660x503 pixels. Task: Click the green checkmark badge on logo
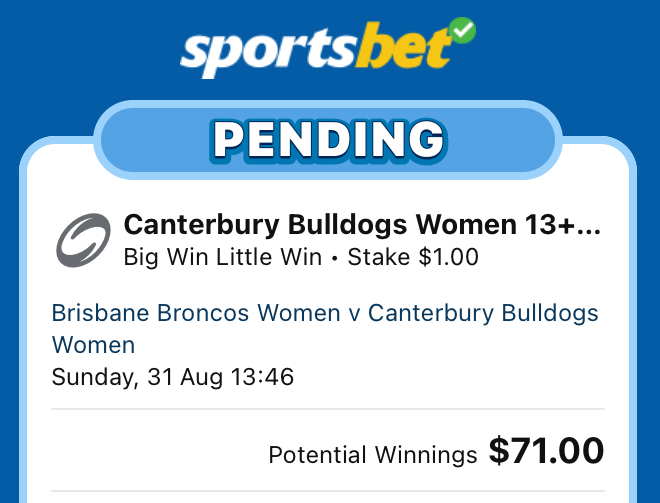(462, 31)
